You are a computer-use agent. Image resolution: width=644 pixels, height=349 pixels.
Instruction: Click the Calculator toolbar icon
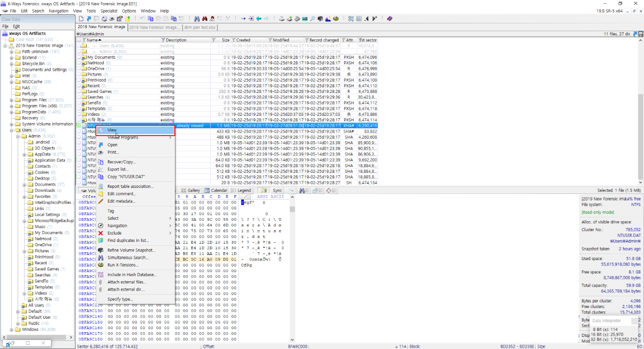[x=305, y=19]
